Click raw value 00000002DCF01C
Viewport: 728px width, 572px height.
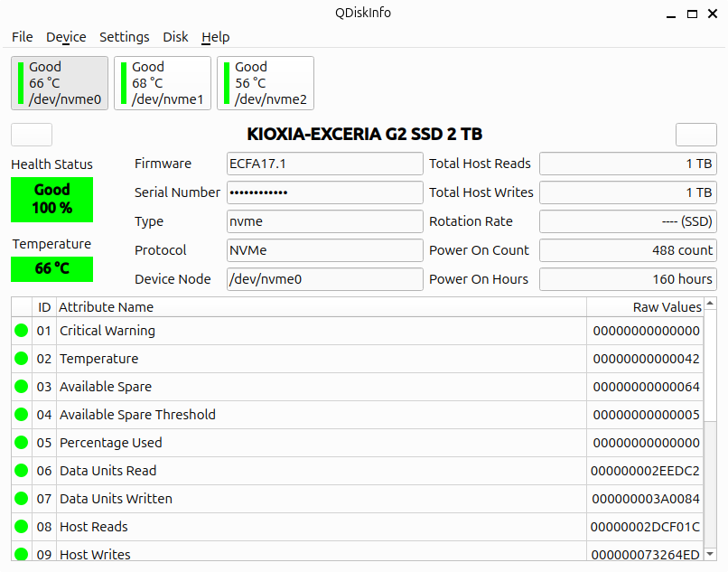point(645,527)
